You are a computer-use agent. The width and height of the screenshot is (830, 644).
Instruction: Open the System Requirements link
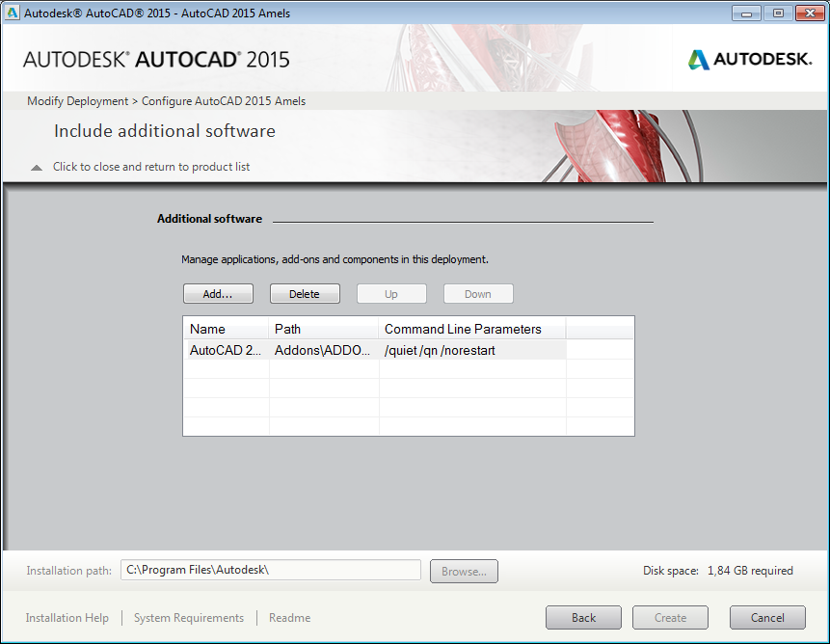(189, 618)
